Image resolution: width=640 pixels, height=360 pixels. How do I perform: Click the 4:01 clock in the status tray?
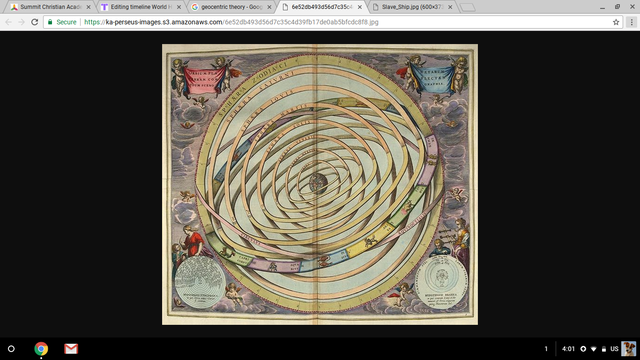(x=568, y=349)
